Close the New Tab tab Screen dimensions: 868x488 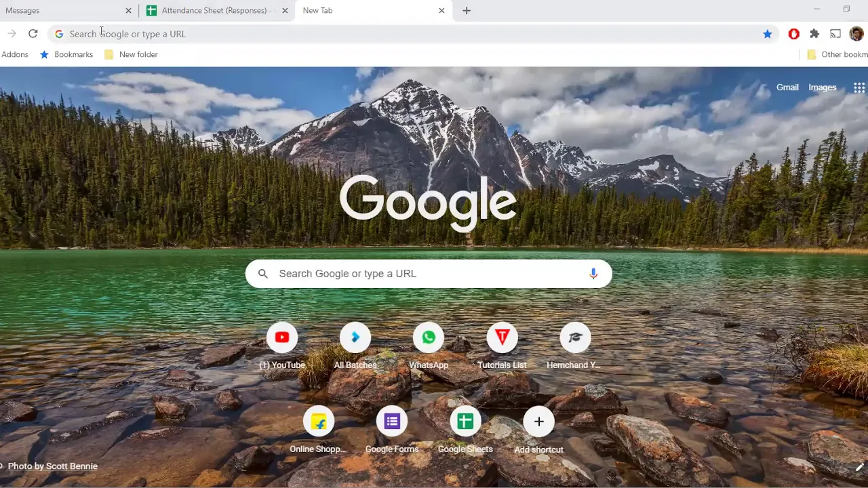click(x=441, y=11)
